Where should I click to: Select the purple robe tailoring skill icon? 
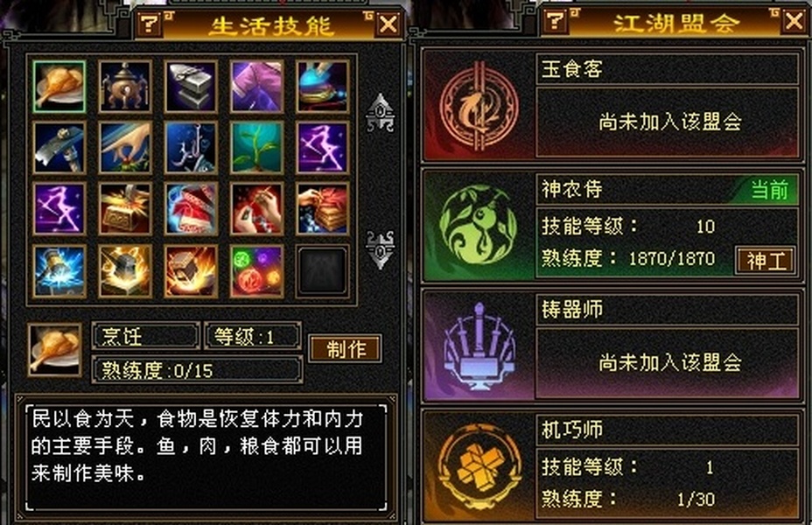[x=257, y=87]
